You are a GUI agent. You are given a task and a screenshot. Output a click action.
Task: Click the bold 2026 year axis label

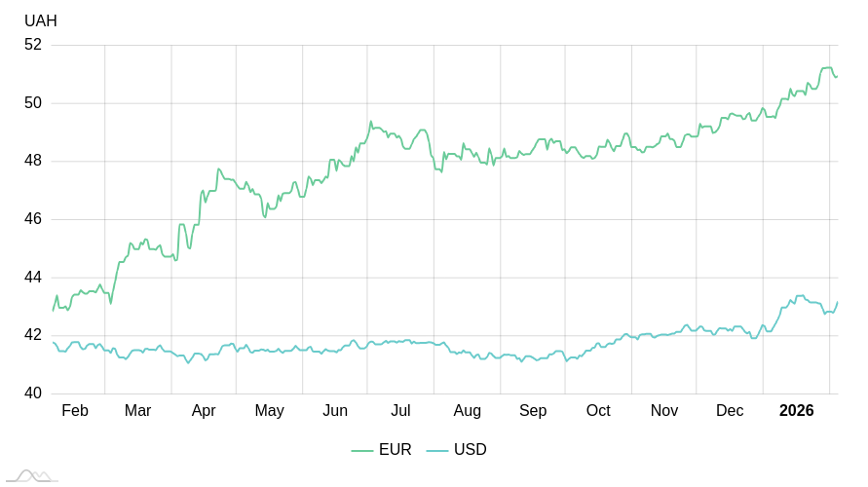[x=796, y=411]
